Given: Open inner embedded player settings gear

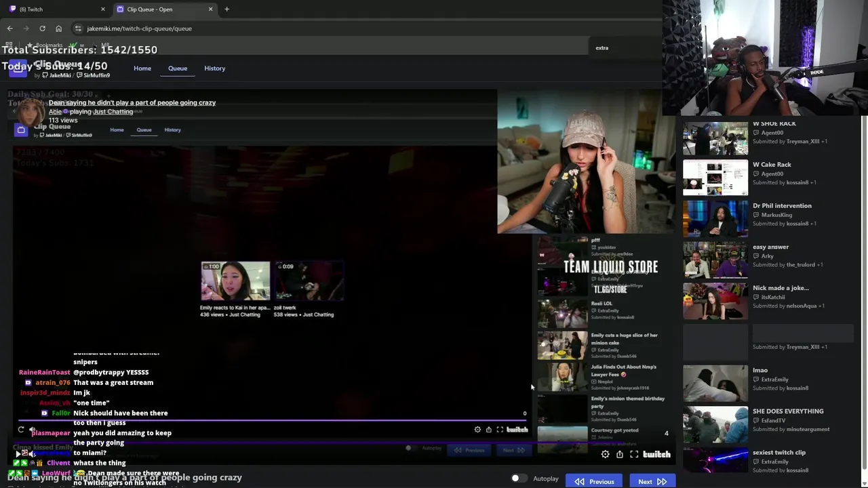Looking at the screenshot, I should (x=477, y=429).
